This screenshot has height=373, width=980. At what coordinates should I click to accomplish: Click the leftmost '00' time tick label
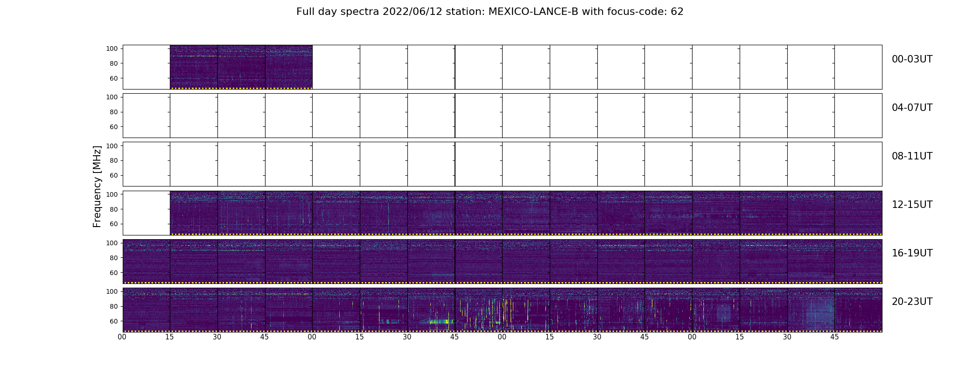[122, 337]
